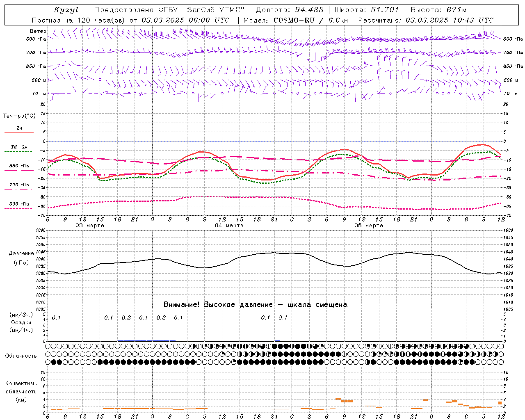525x420 pixels.
Task: Click the "Долгота: 94.433" longitude value
Action: coord(290,10)
